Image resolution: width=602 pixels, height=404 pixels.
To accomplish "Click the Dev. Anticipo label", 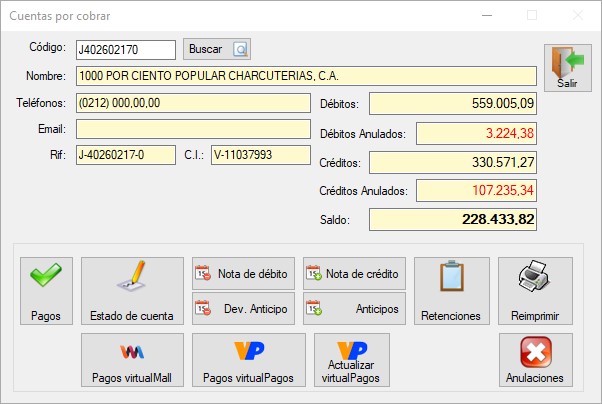I will click(256, 308).
